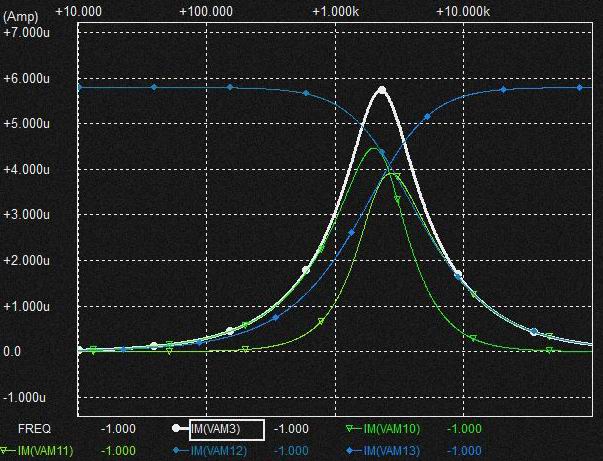Click the 0.0 y-axis label

12,351
